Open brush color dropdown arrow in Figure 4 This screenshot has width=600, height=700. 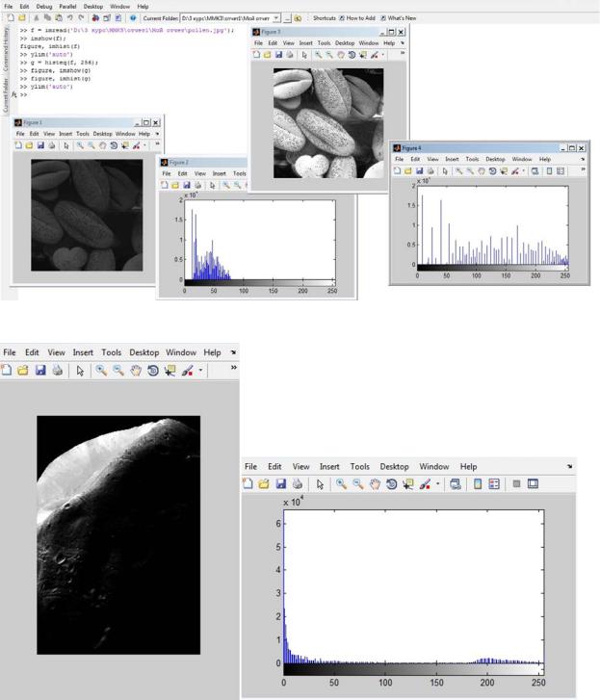(523, 170)
